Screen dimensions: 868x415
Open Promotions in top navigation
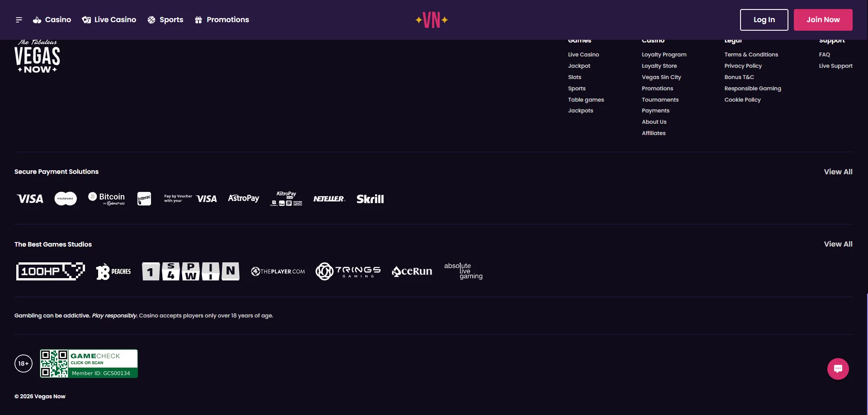point(222,20)
